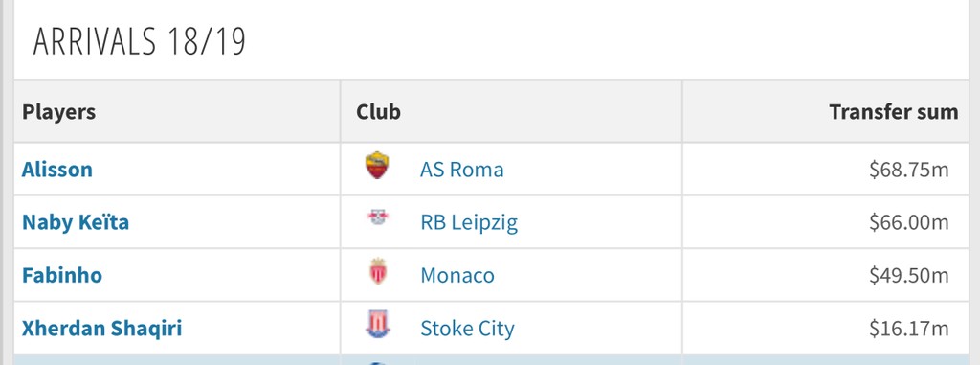The height and width of the screenshot is (365, 980).
Task: Open Naby Keïta's player profile link
Action: [76, 222]
